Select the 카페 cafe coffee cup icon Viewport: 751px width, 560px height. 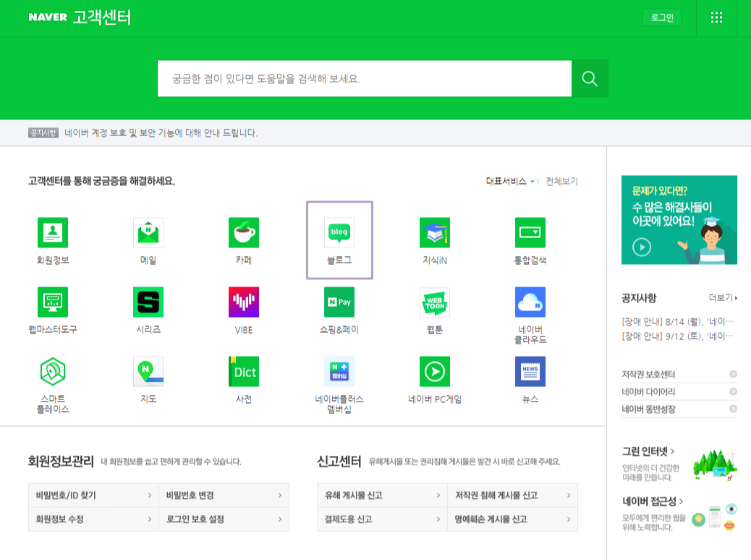click(x=244, y=232)
